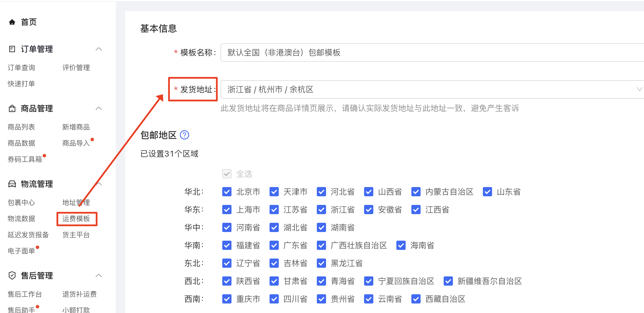
Task: Open 评价管理 menu item
Action: 76,68
